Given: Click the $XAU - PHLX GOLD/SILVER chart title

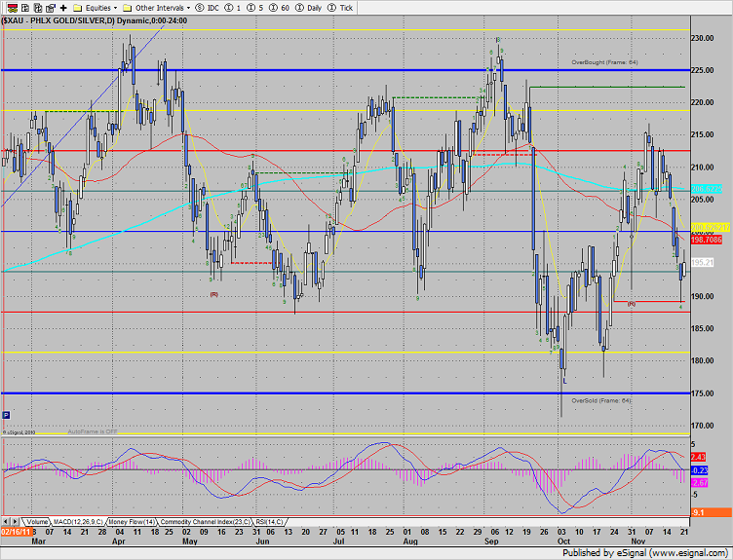Looking at the screenshot, I should (x=94, y=20).
